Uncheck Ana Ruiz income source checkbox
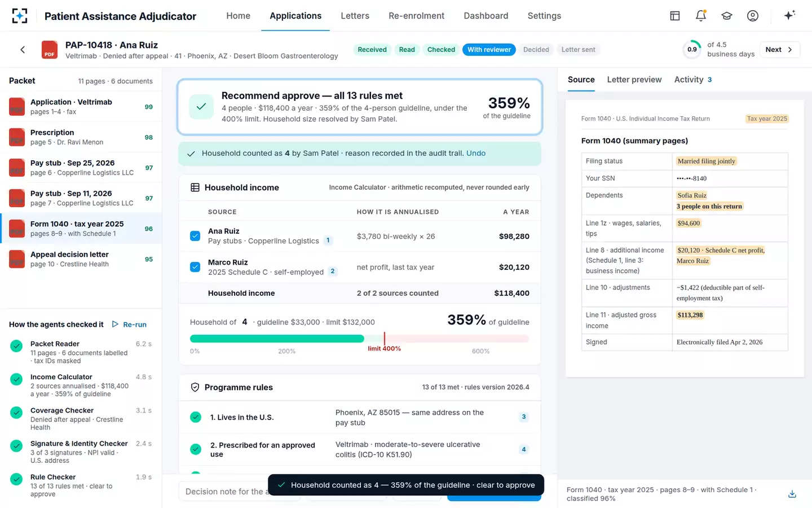The image size is (812, 508). 195,236
